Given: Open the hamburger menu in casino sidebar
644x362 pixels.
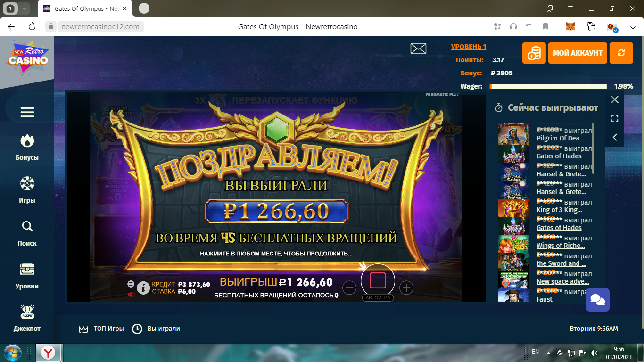Looking at the screenshot, I should click(27, 112).
